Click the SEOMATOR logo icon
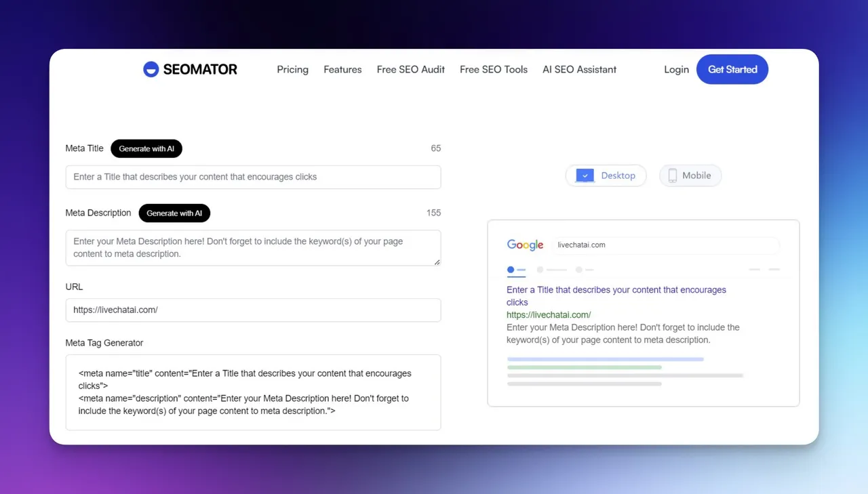The image size is (868, 494). pyautogui.click(x=151, y=69)
